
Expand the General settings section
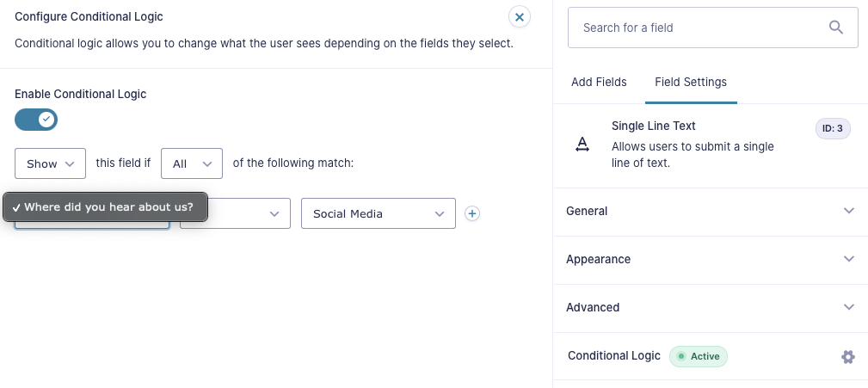pyautogui.click(x=710, y=211)
